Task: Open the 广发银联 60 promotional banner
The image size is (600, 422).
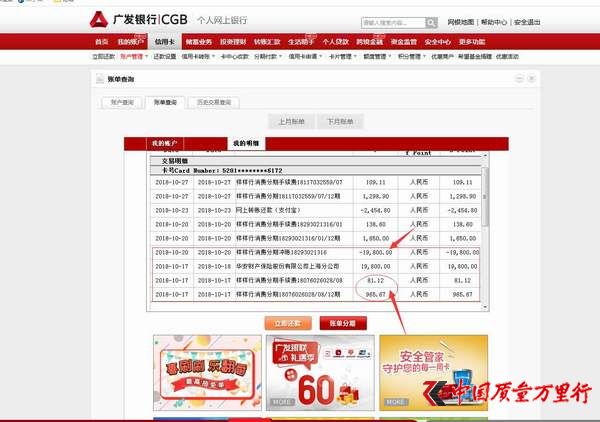Action: pos(320,373)
